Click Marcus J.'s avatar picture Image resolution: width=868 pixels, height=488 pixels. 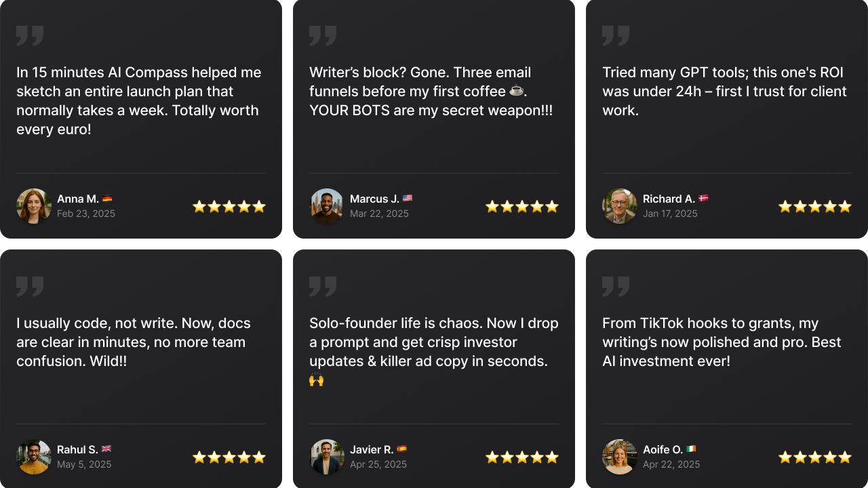(327, 206)
